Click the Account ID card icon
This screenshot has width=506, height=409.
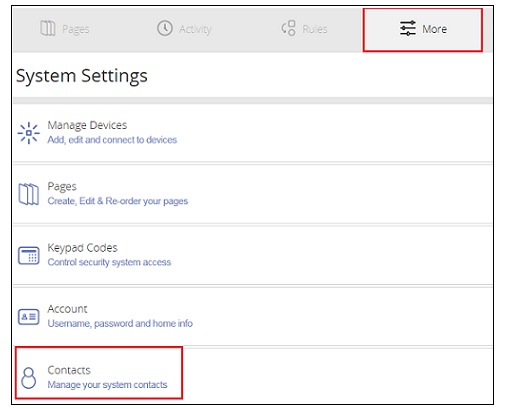(29, 317)
